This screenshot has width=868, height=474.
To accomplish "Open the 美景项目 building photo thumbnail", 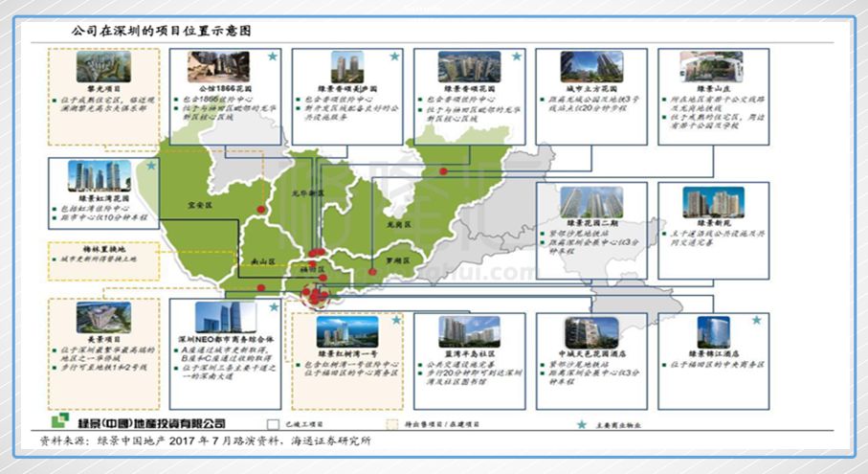I will (x=103, y=317).
